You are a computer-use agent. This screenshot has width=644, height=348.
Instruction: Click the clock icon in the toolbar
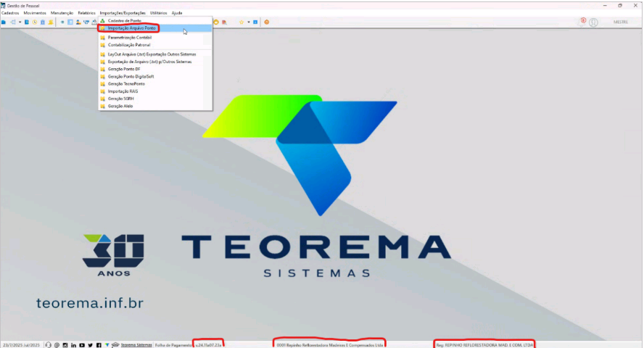pyautogui.click(x=35, y=22)
